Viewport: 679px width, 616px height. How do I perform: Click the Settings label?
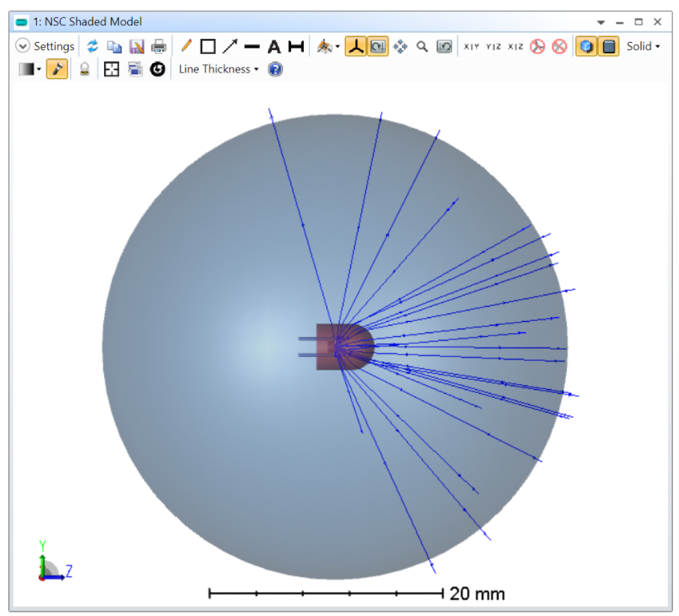pos(54,46)
